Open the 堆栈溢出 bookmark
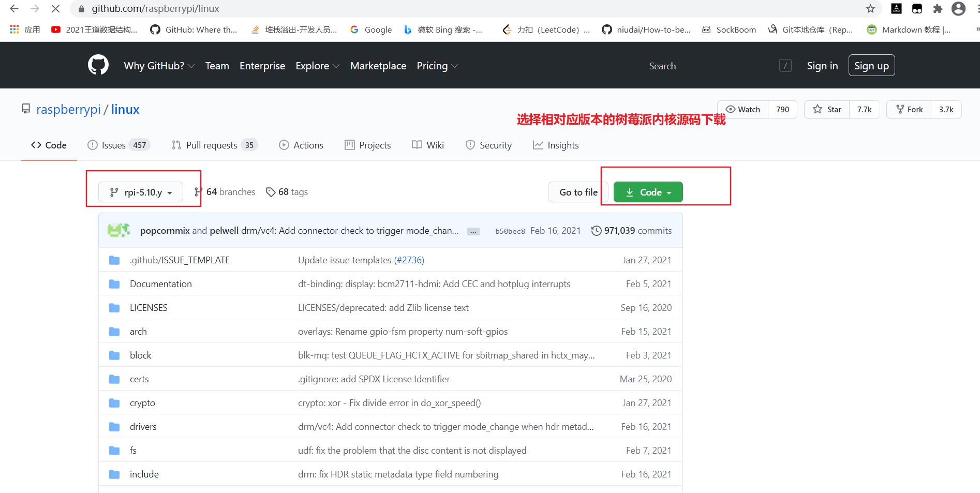Image resolution: width=980 pixels, height=493 pixels. click(294, 29)
